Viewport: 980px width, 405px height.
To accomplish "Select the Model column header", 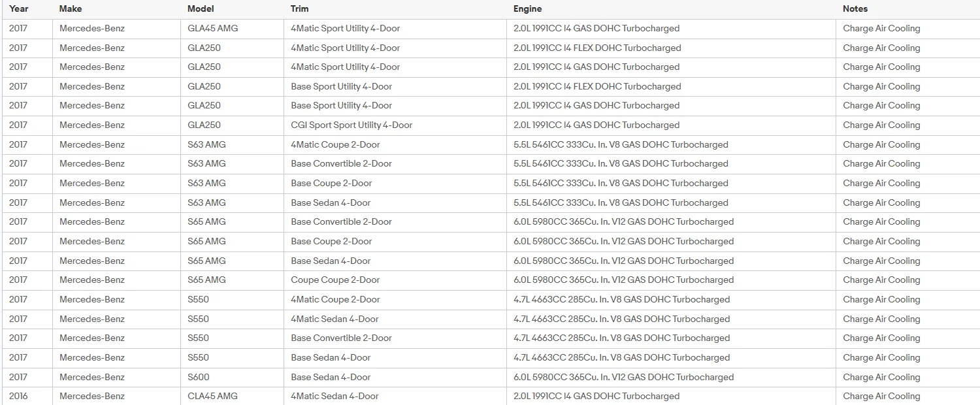I will [x=201, y=9].
